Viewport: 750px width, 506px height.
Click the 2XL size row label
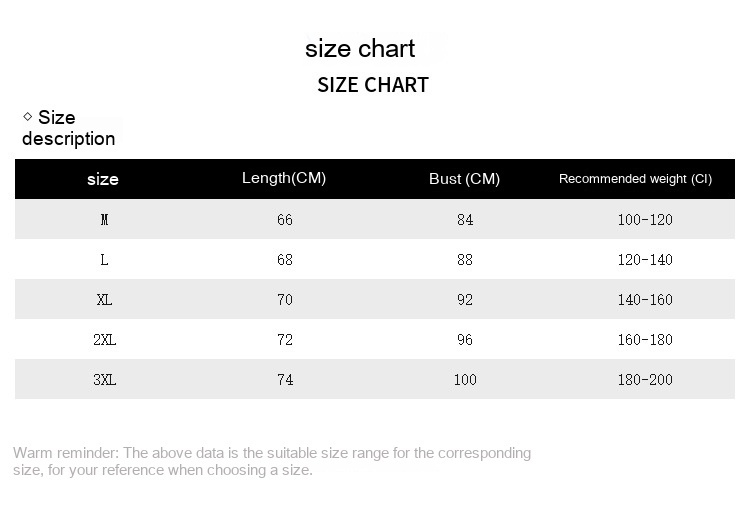104,340
